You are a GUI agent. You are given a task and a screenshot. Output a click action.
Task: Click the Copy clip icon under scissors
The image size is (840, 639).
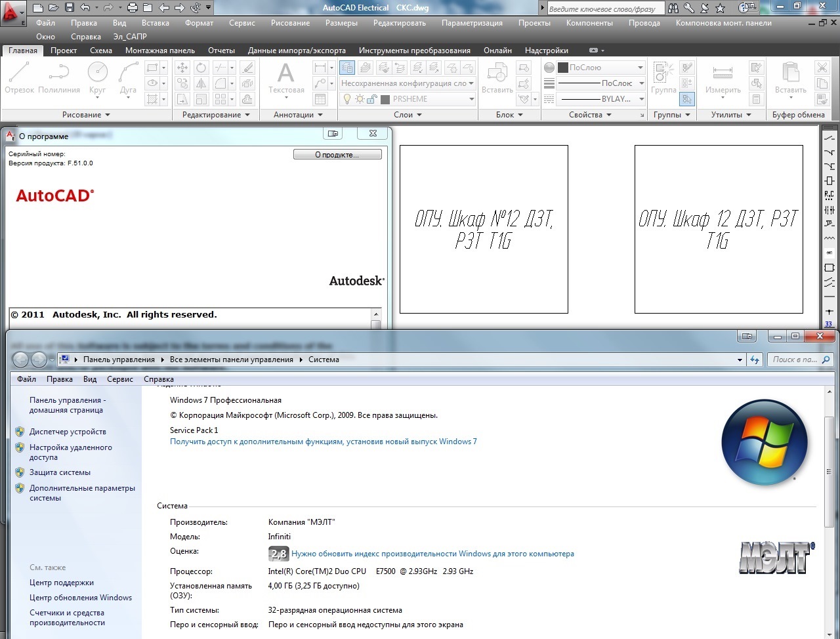822,83
